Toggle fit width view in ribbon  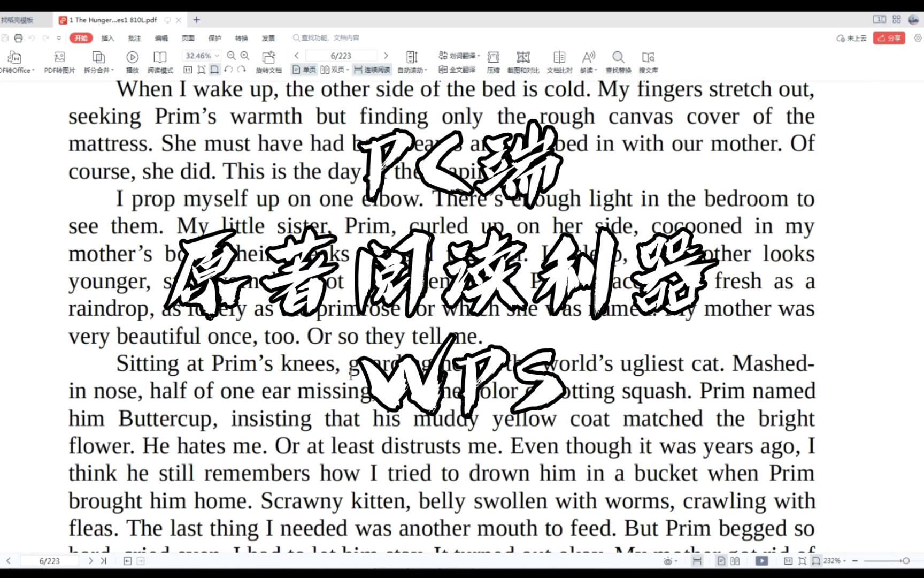[214, 70]
